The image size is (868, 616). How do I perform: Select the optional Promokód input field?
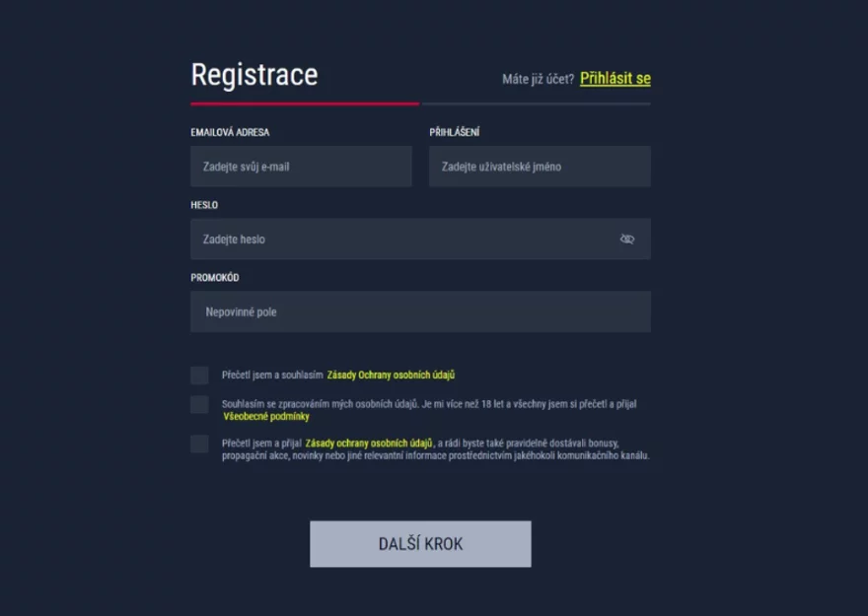click(x=420, y=312)
